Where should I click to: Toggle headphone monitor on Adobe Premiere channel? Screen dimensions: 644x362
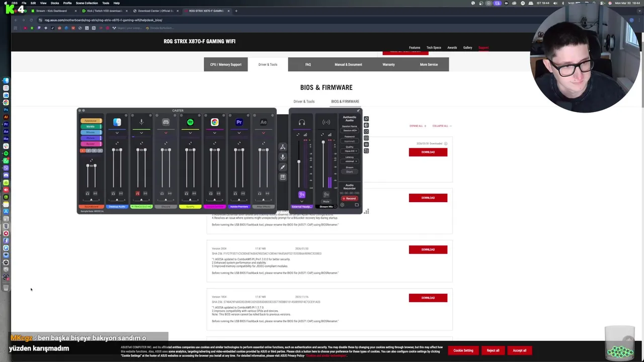pos(235,193)
